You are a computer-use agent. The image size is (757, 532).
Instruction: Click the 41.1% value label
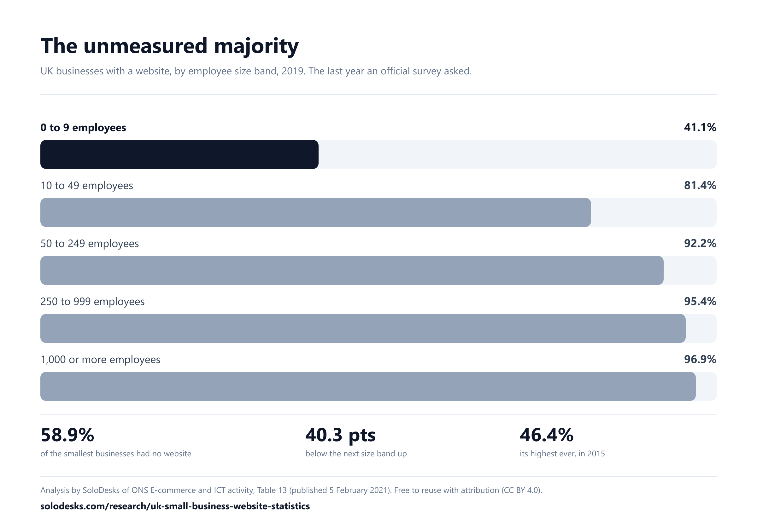point(700,127)
